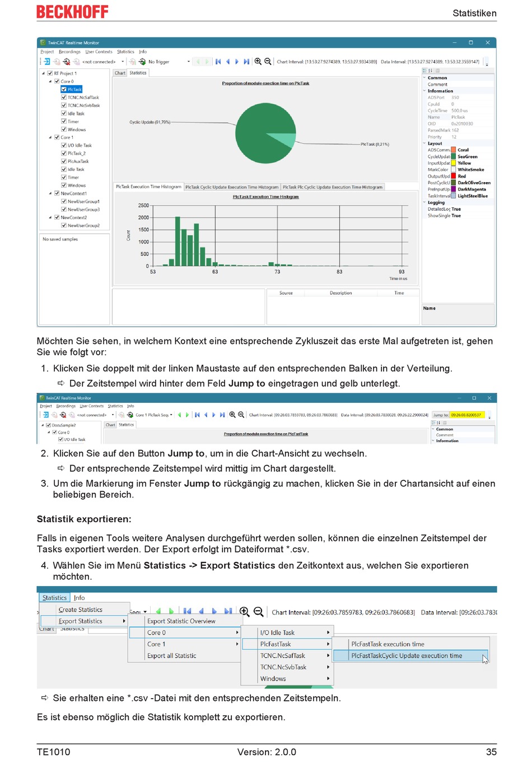
Task: Uncheck TCNC.NcSvbTask in the tree
Action: click(64, 105)
